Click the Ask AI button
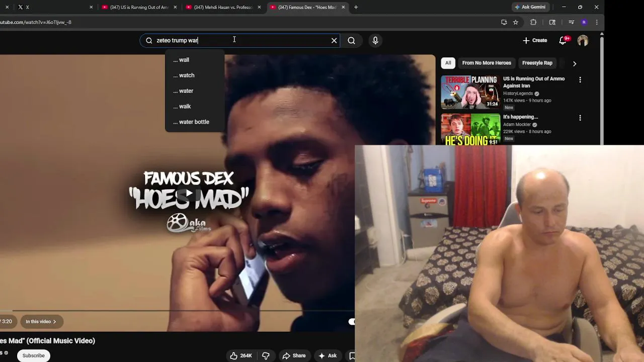 tap(327, 355)
